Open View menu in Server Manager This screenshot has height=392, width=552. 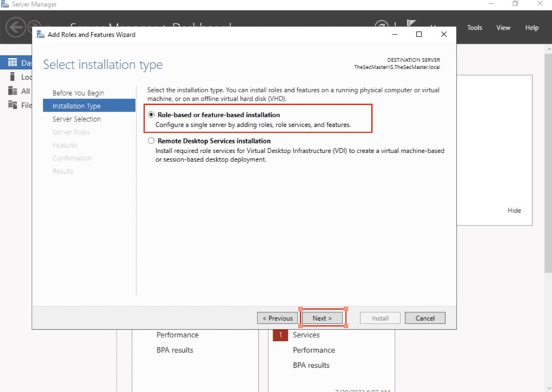point(503,28)
